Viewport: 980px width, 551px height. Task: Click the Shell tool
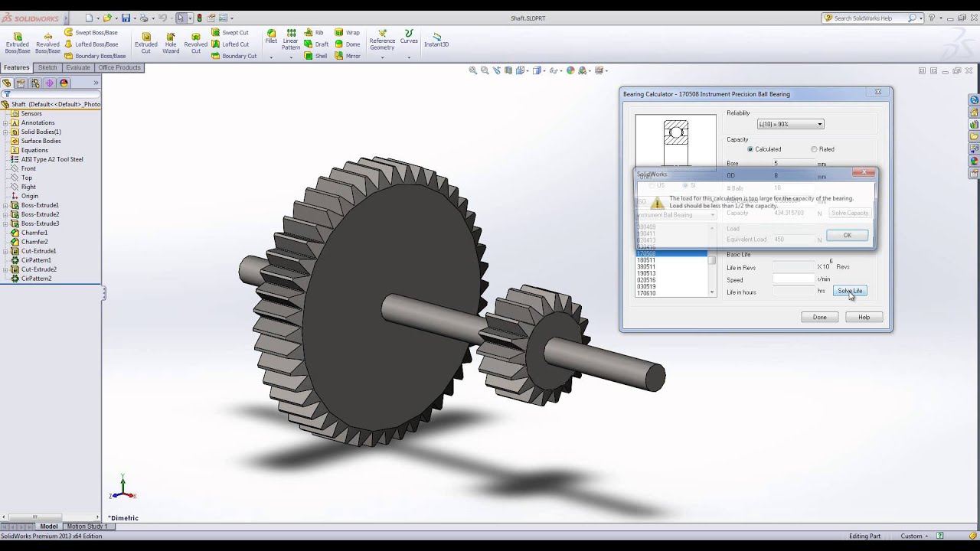(315, 56)
